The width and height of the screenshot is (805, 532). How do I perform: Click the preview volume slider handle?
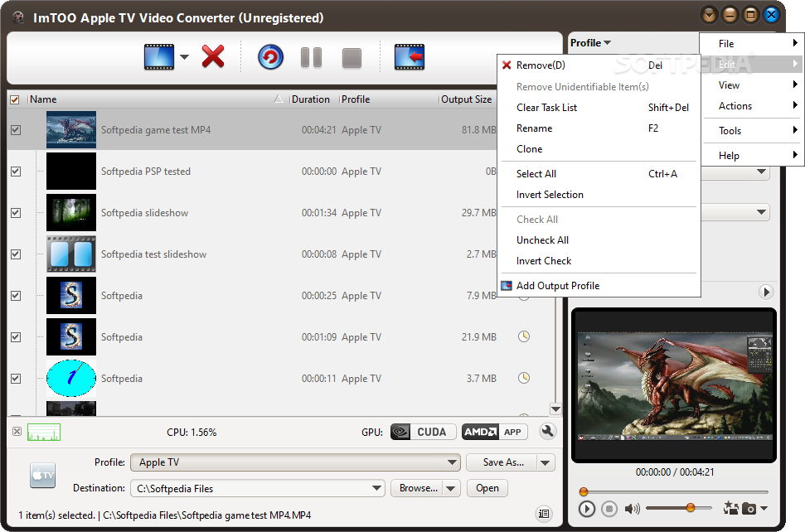[691, 508]
